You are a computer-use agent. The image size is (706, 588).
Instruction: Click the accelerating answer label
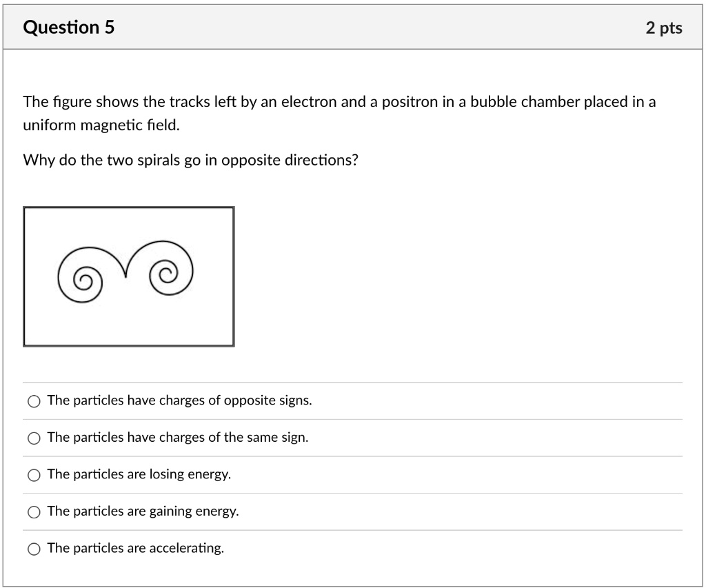pyautogui.click(x=135, y=548)
